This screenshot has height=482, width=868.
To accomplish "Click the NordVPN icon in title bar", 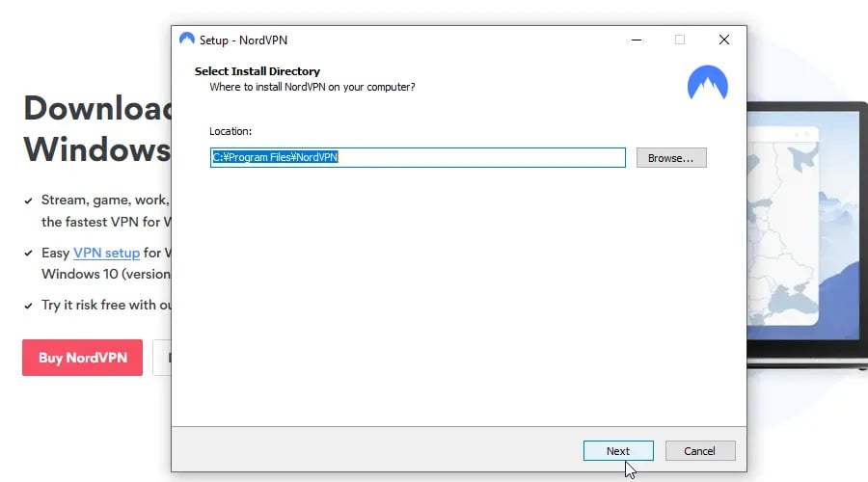I will [x=187, y=39].
